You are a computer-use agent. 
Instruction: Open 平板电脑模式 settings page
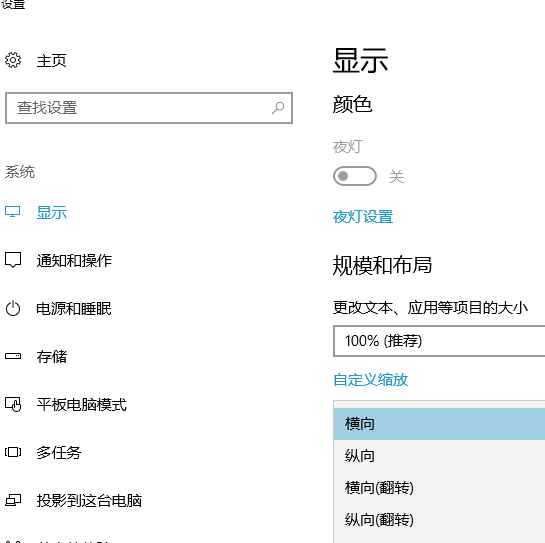pos(82,405)
